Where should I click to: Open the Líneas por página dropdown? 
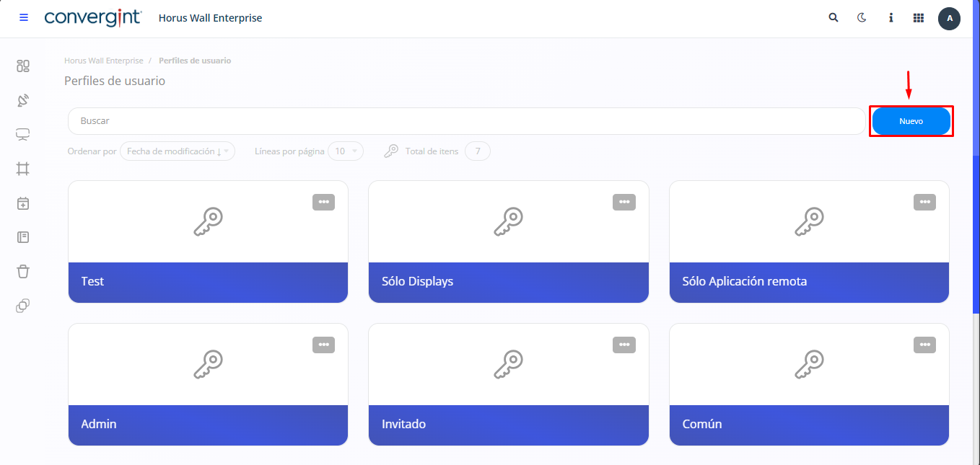(x=346, y=151)
